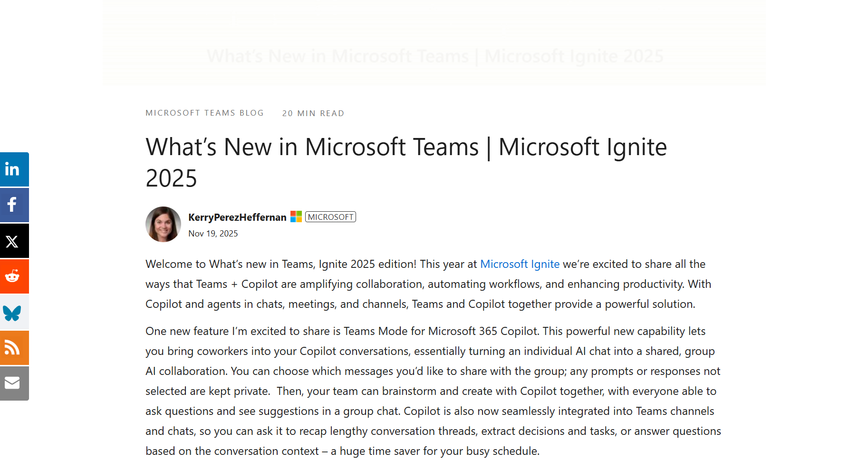
Task: Select the Teams Mode feature paragraph
Action: (x=428, y=390)
